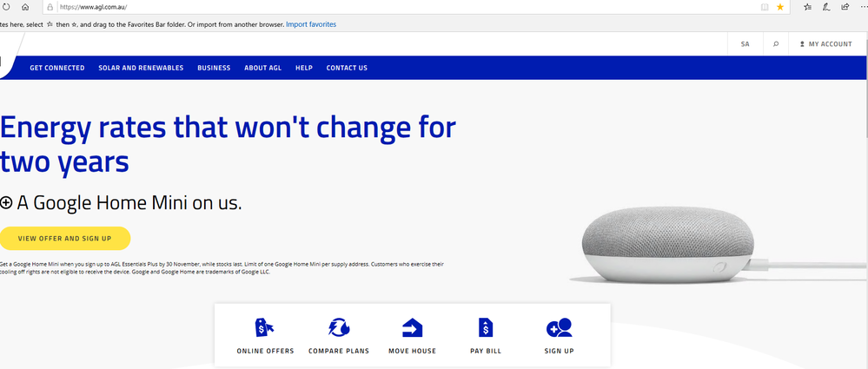Open the Favorites hub list icon

807,7
